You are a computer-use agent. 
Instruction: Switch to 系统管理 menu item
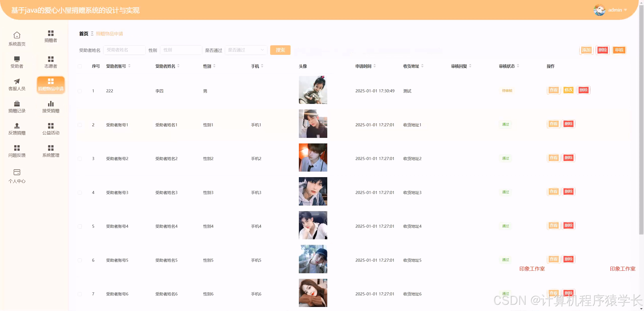(51, 150)
